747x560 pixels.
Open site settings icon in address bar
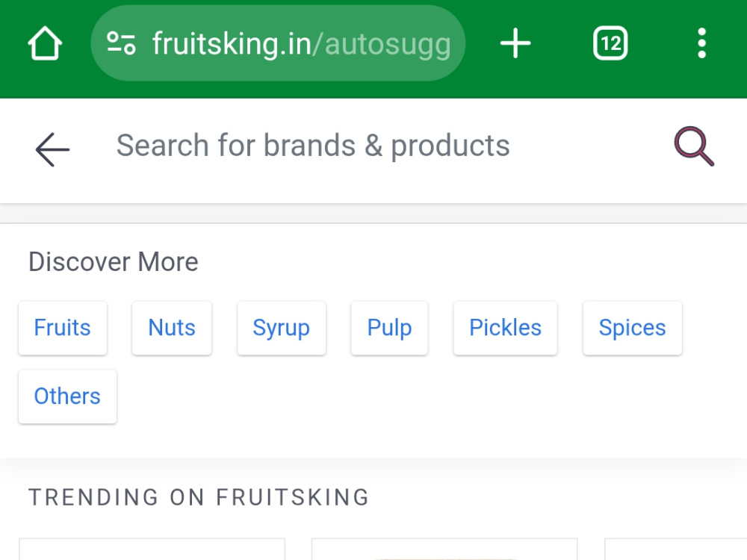[121, 43]
